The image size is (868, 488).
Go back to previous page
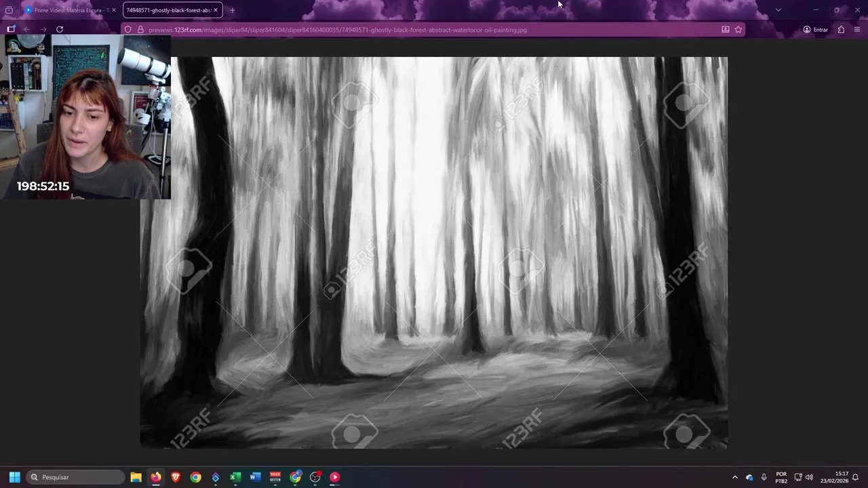(27, 29)
